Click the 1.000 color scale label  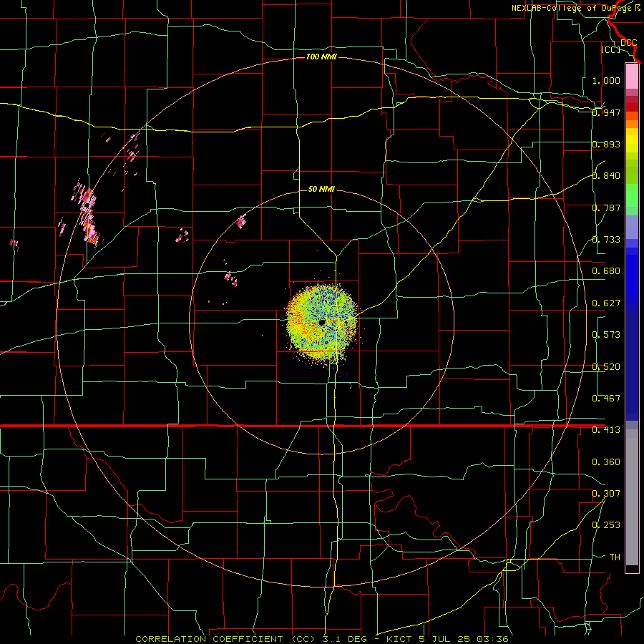coord(606,80)
